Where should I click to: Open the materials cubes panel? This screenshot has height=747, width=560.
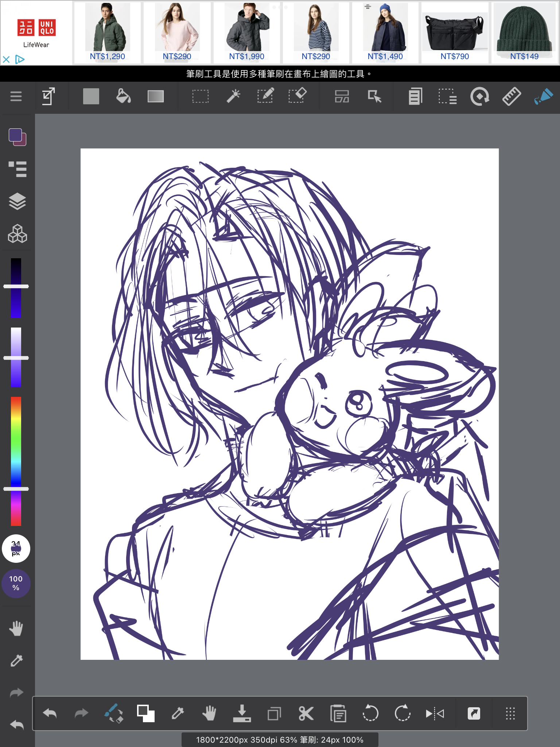17,233
